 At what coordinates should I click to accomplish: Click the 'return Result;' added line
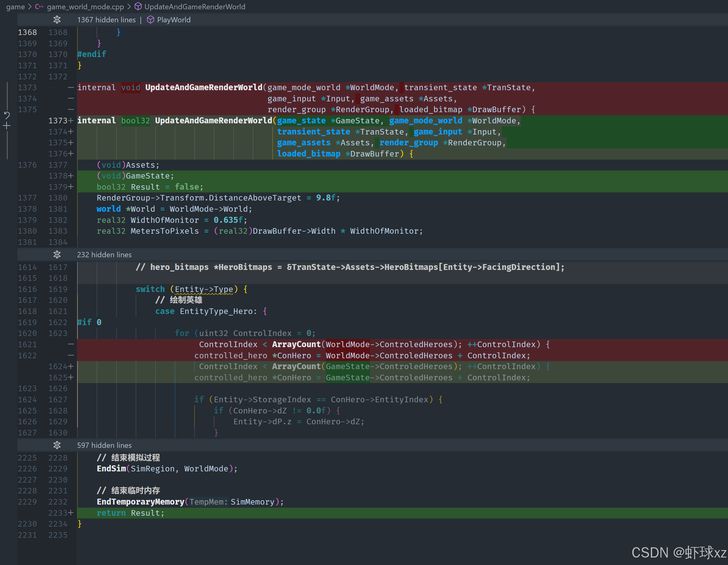(x=130, y=513)
